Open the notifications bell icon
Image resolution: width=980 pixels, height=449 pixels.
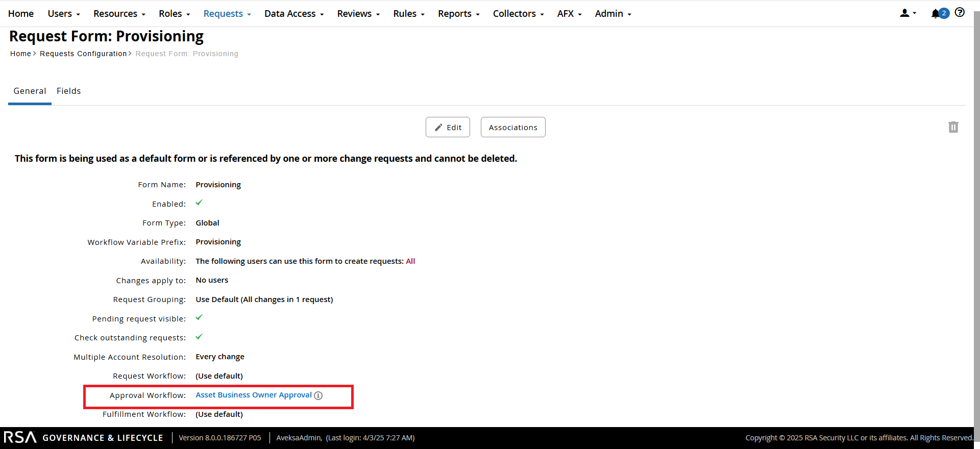click(x=935, y=14)
